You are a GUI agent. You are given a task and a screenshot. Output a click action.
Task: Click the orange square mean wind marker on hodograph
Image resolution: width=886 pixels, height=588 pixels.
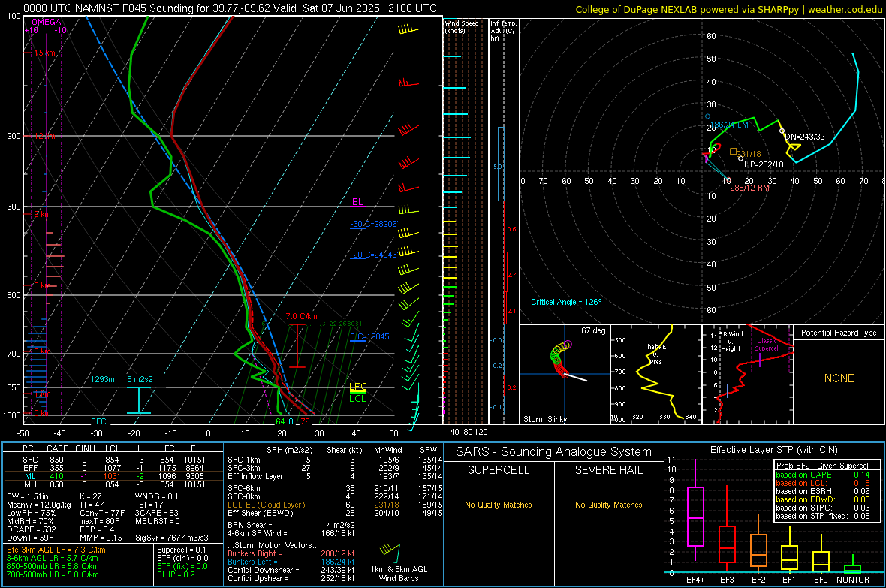click(x=734, y=152)
